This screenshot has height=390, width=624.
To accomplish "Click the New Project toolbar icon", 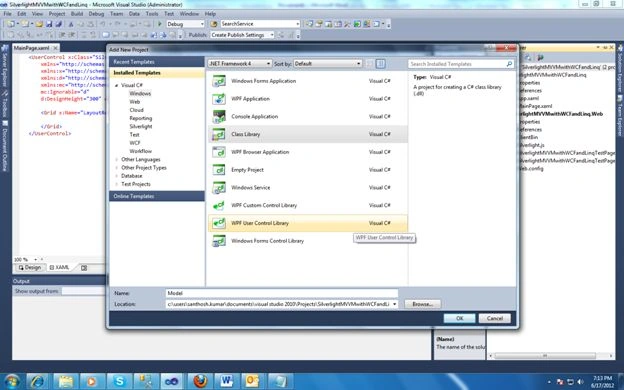I will pyautogui.click(x=10, y=24).
